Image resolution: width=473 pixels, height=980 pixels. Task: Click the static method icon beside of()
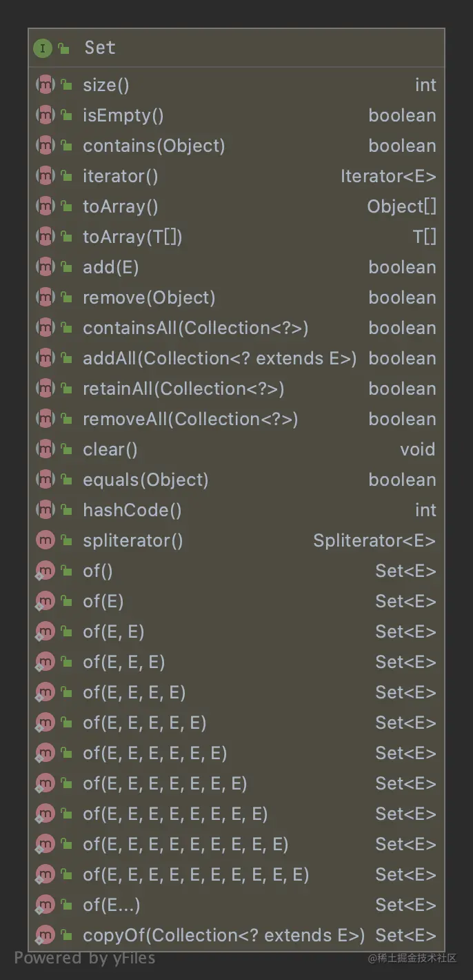point(45,571)
